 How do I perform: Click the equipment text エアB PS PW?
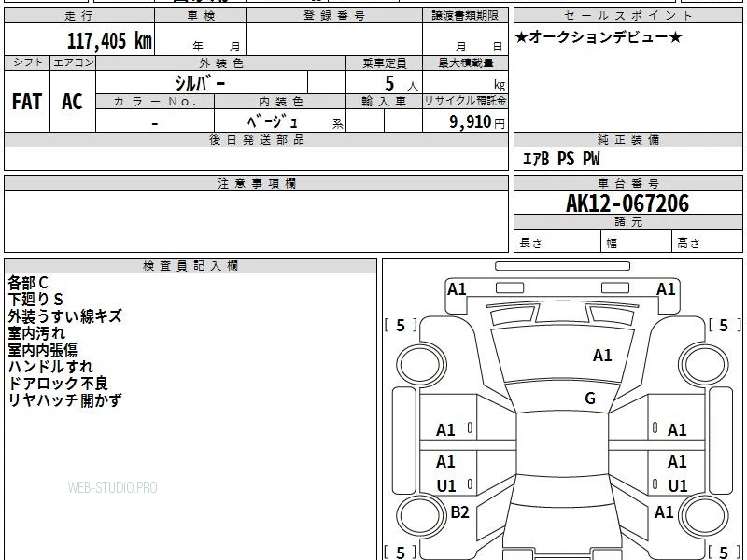coord(561,159)
